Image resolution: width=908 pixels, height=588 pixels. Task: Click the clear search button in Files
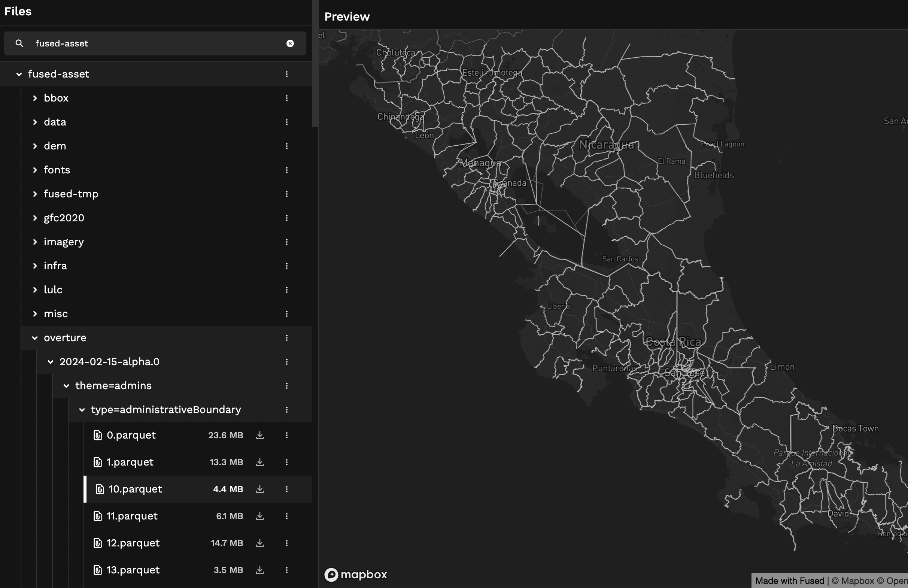(x=290, y=43)
